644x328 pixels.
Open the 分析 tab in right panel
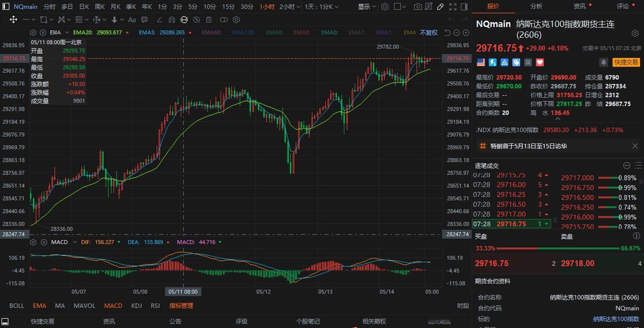click(x=536, y=6)
